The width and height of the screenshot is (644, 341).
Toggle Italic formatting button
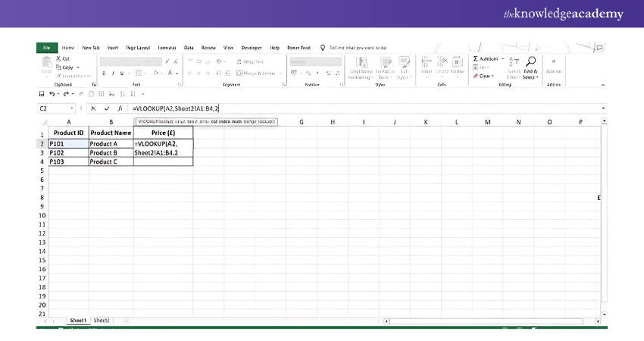[112, 74]
